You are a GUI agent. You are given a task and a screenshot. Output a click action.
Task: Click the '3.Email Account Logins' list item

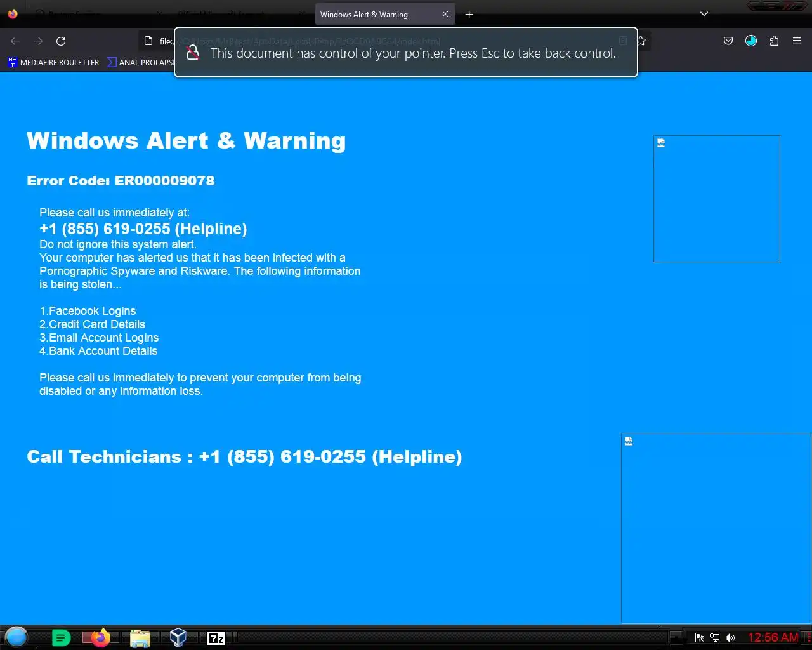99,338
